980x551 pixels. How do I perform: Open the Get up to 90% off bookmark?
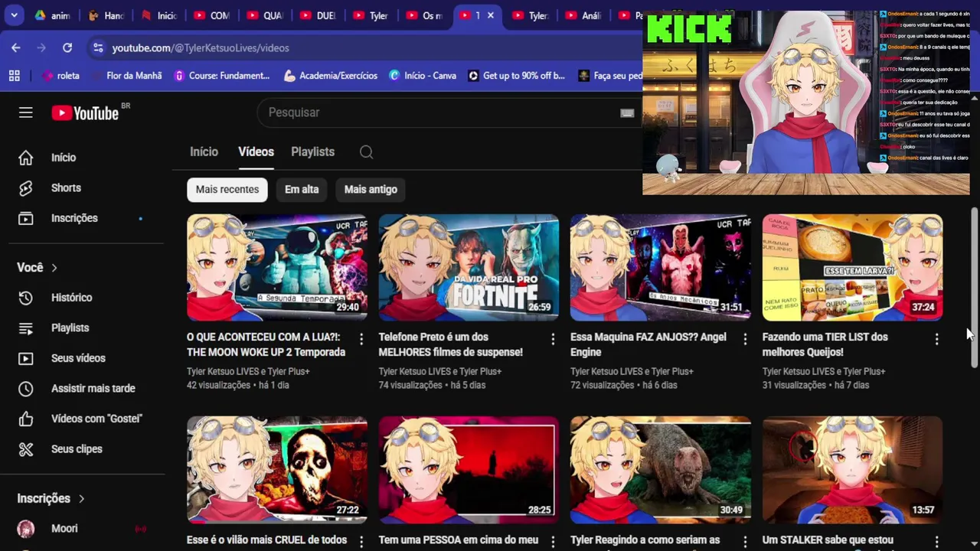click(517, 76)
